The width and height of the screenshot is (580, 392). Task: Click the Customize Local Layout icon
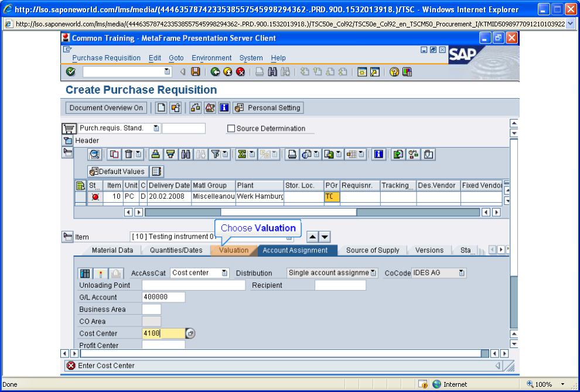pyautogui.click(x=407, y=71)
